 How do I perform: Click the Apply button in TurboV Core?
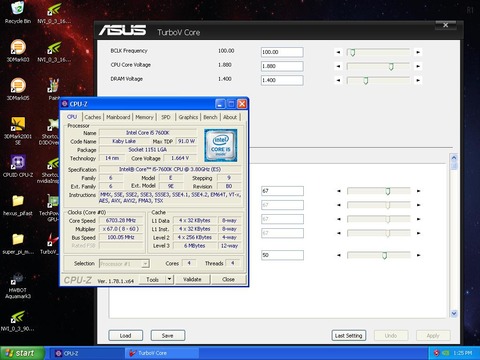[x=433, y=335]
